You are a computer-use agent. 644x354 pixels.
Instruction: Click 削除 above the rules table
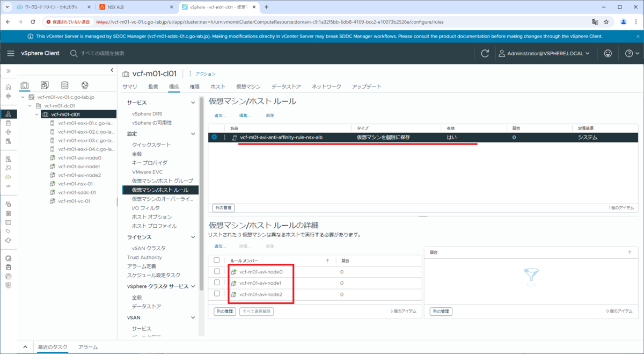click(x=270, y=115)
